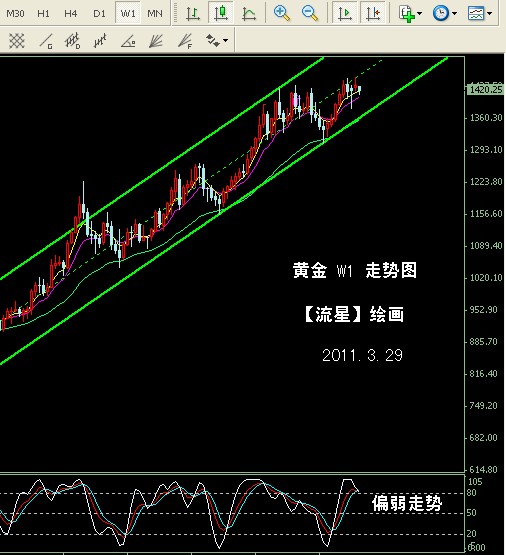506x555 pixels.
Task: Select the MN monthly timeframe button
Action: 155,13
